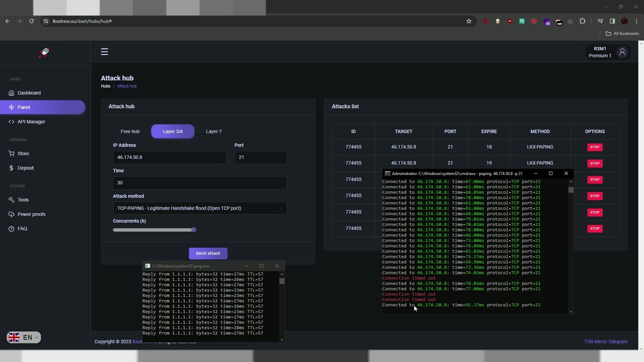The image size is (644, 362).
Task: Click the PORT column header
Action: (x=450, y=131)
